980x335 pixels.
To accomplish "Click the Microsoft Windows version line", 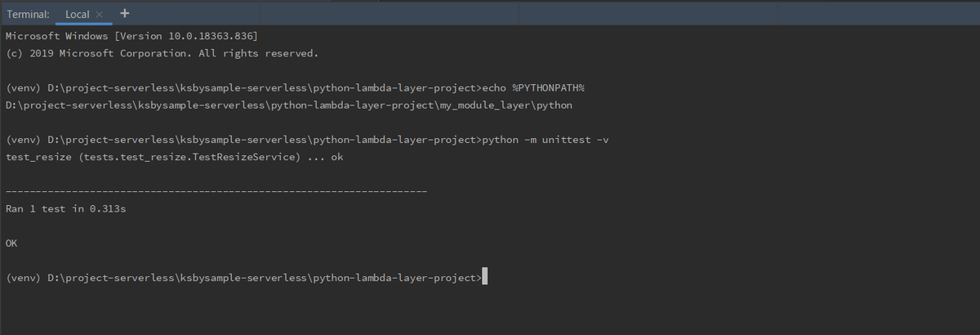I will (x=131, y=37).
